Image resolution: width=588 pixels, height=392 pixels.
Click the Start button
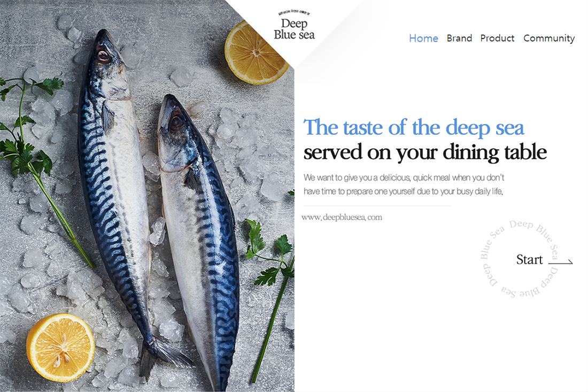[529, 259]
